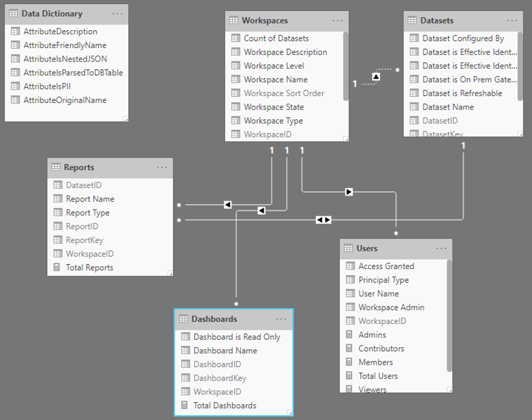The width and height of the screenshot is (532, 420).
Task: Select the Workspaces-to-Users relationship right arrow
Action: click(349, 192)
